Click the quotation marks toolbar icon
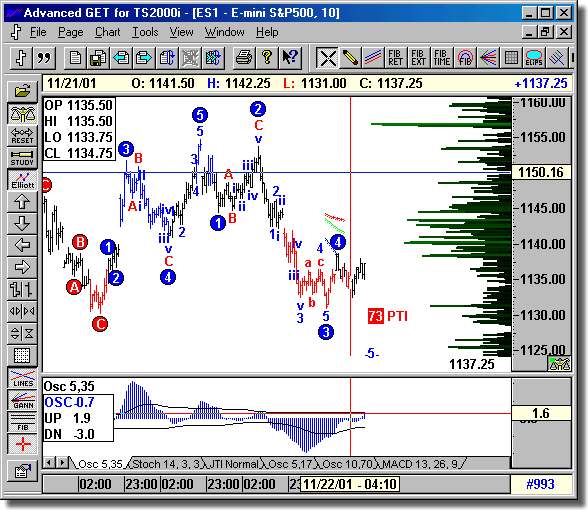The height and width of the screenshot is (510, 588). [44, 58]
